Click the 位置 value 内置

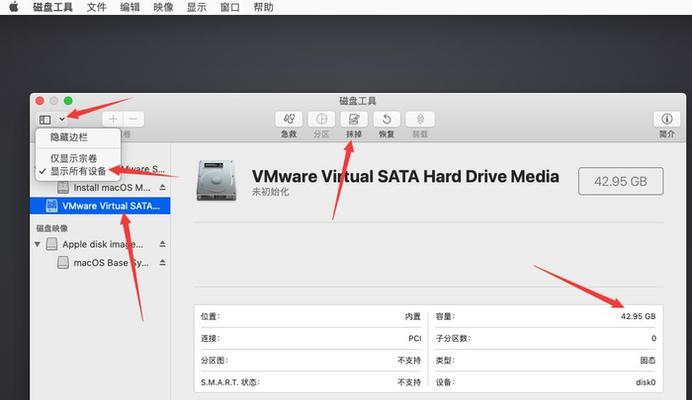[x=413, y=317]
